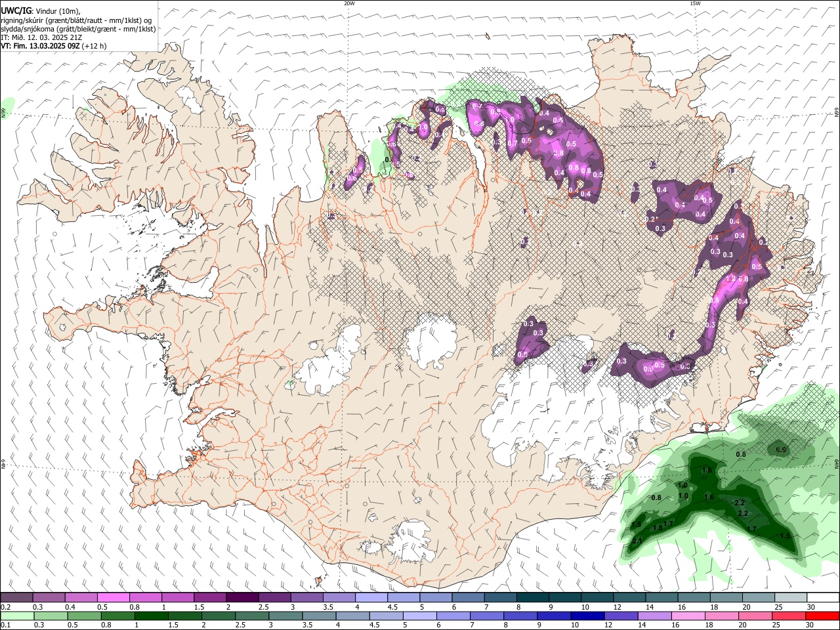
Task: Pick the bright red rain swatch labeled 30
Action: [822, 616]
